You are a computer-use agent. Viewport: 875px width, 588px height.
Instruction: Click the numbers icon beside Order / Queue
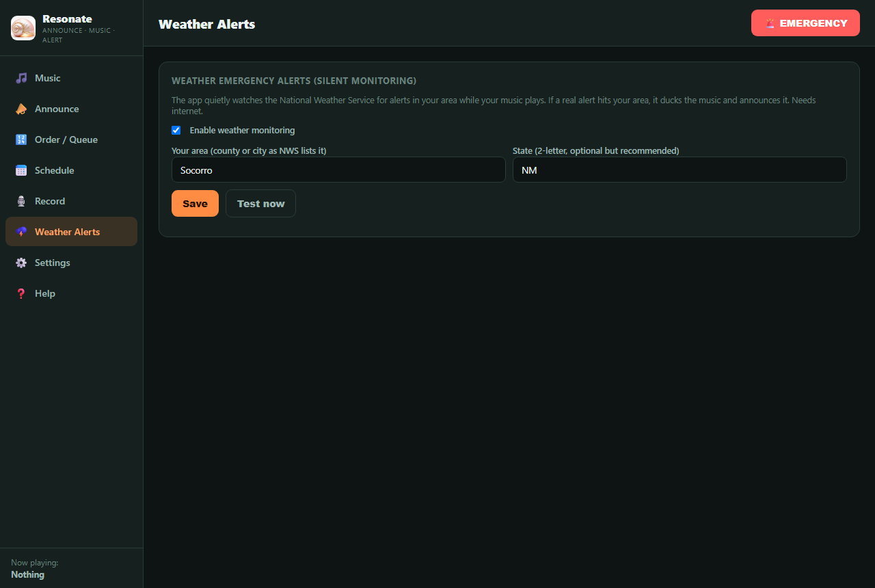21,139
